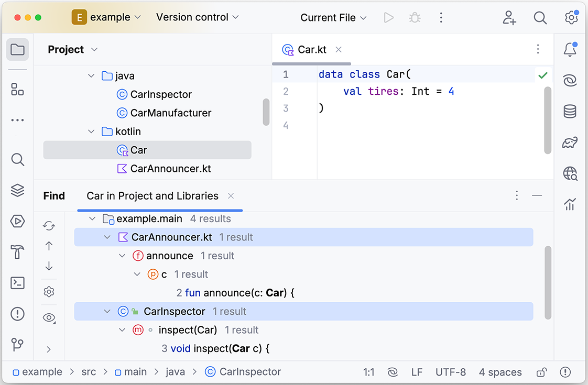The height and width of the screenshot is (385, 588).
Task: Click the Find results vertical scrollbar
Action: point(548,283)
